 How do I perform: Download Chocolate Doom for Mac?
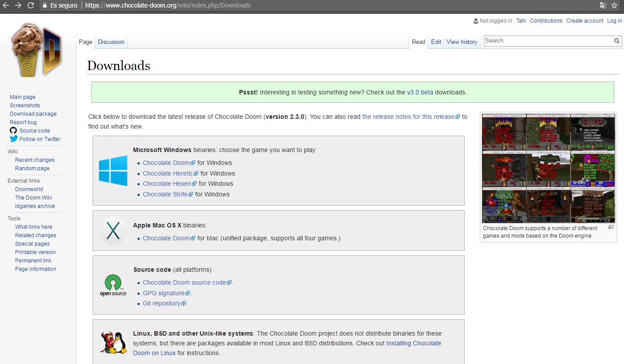(x=169, y=238)
